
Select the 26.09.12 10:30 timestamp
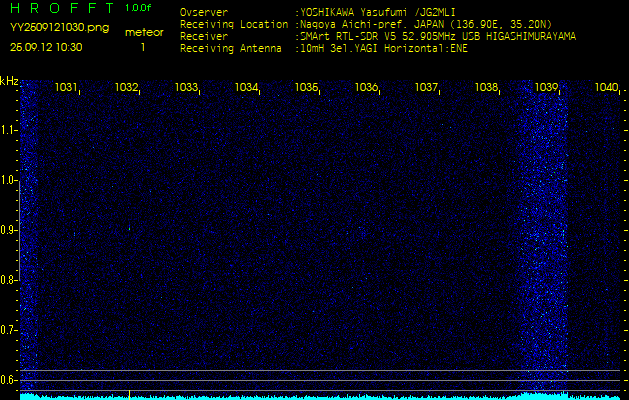pyautogui.click(x=46, y=47)
